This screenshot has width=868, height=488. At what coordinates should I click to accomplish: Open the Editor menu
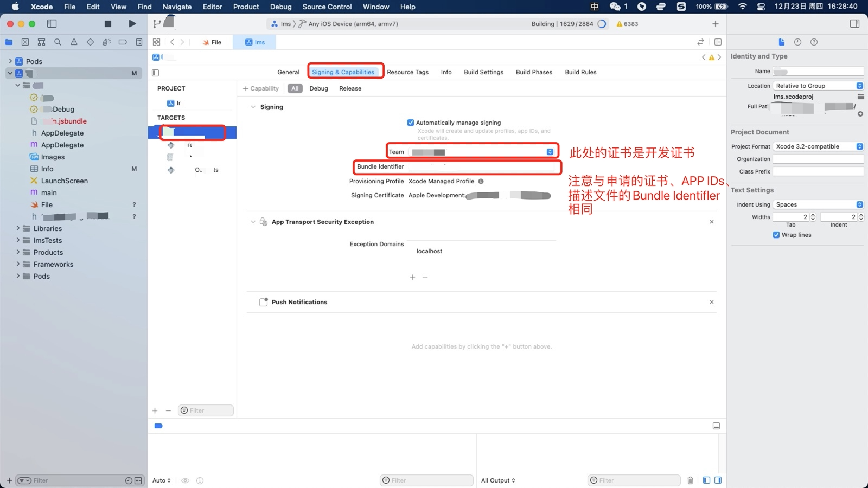coord(212,7)
